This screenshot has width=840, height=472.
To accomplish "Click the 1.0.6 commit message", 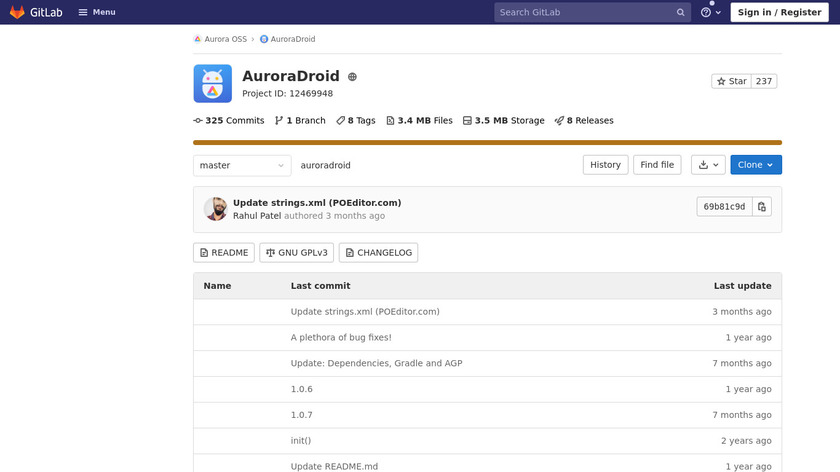I will click(x=302, y=389).
